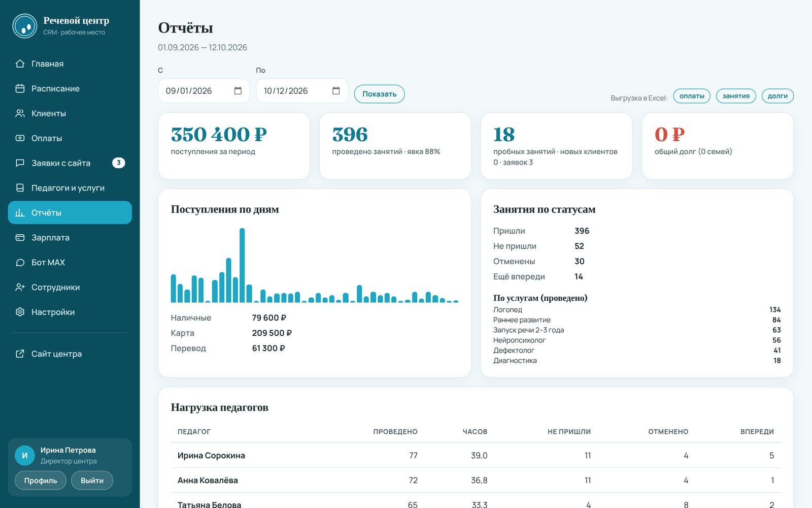Click the home icon beside Главная
Screen dimensions: 812x508
point(20,63)
